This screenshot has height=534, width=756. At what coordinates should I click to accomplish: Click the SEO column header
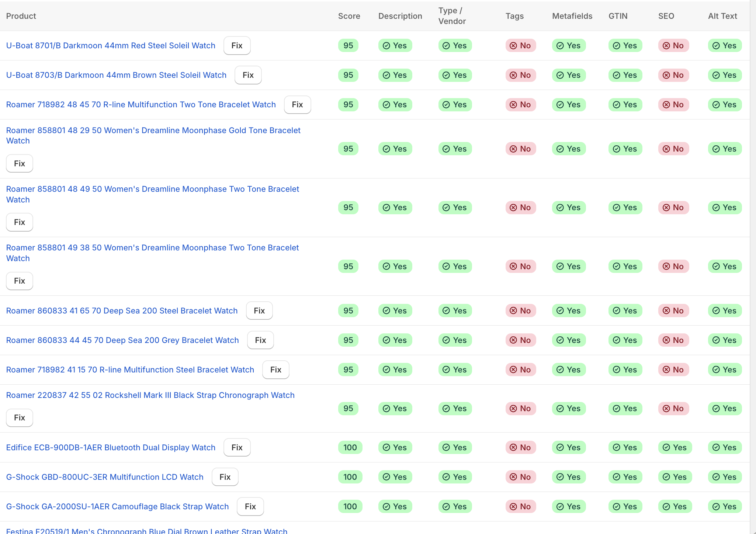(666, 16)
